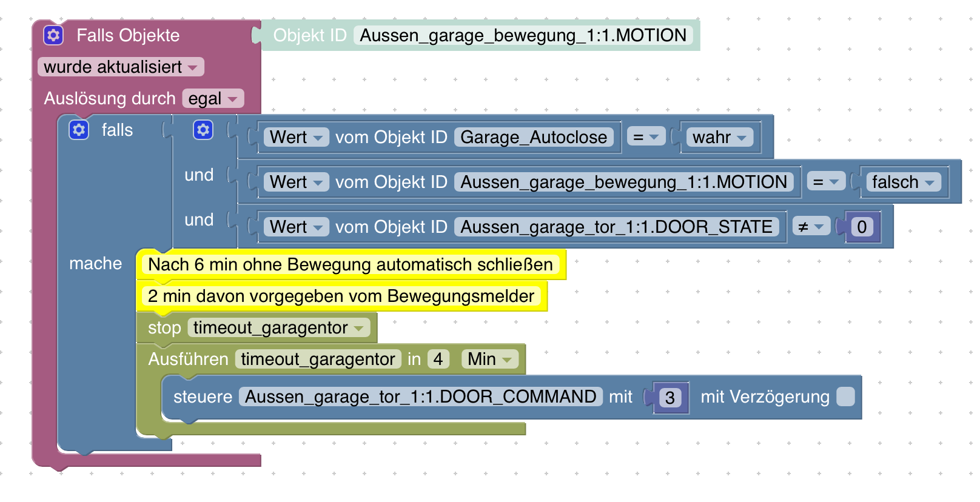The height and width of the screenshot is (502, 980).
Task: Open gear icon next to falls label
Action: coord(79,130)
